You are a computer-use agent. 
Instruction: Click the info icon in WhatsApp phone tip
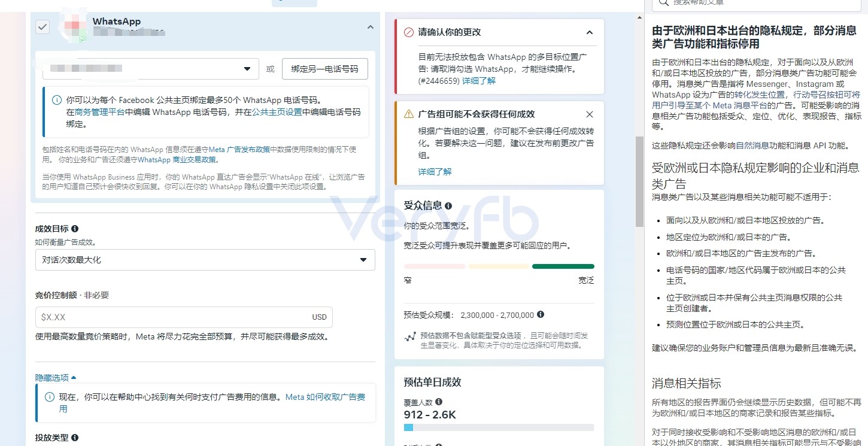coord(57,100)
